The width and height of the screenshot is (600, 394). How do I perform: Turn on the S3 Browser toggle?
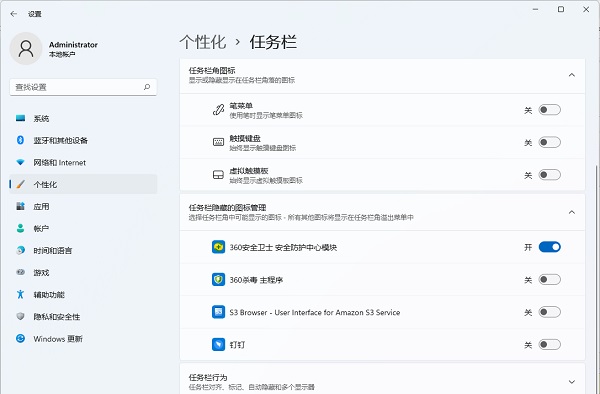pyautogui.click(x=549, y=312)
